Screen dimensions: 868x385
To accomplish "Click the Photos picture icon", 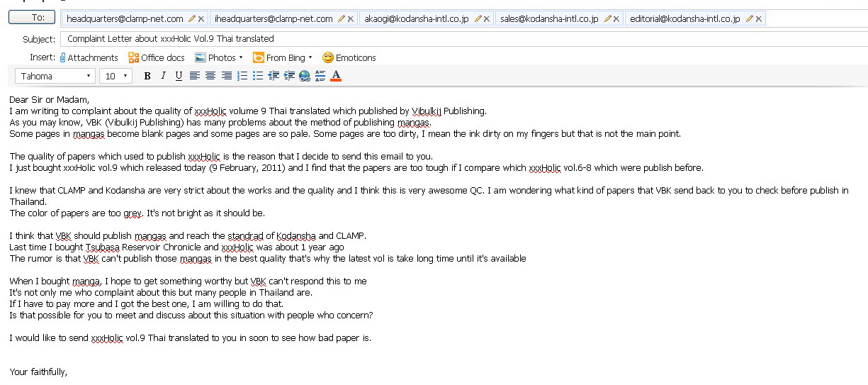I will point(201,57).
